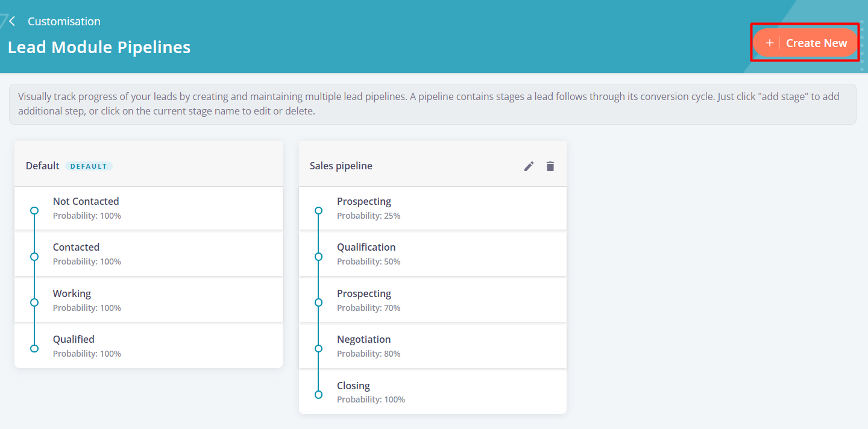Viewport: 868px width, 429px height.
Task: Click the first Prospecting stage to modify it
Action: [x=364, y=201]
